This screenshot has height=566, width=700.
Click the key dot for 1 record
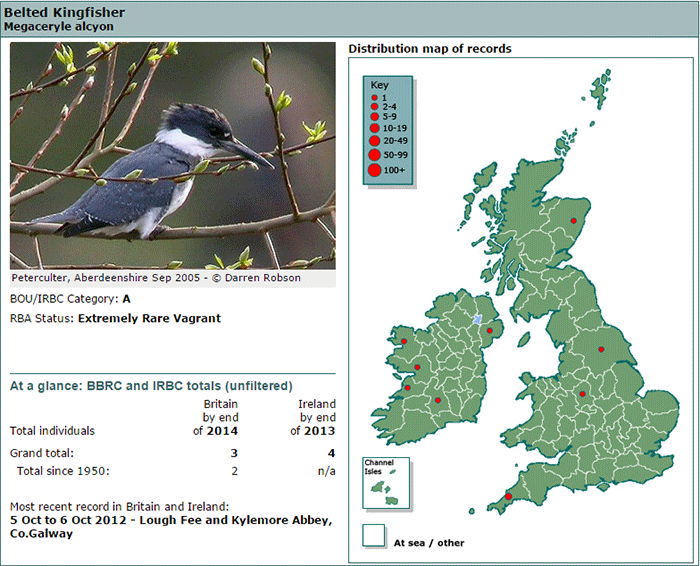coord(375,97)
